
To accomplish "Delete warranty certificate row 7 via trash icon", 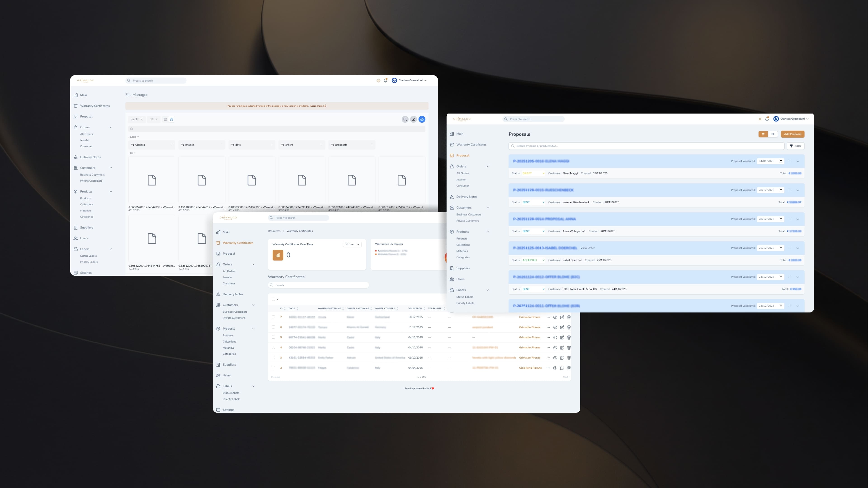I will coord(569,317).
